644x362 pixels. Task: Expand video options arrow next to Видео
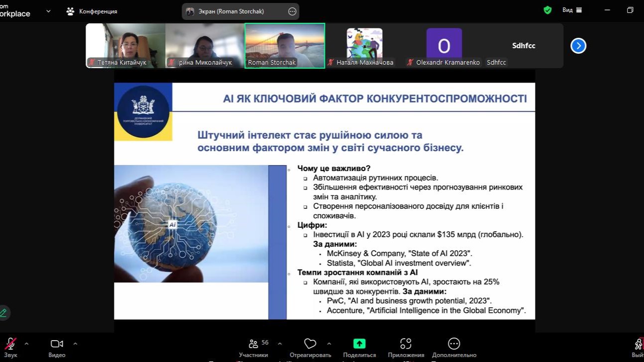click(x=75, y=344)
